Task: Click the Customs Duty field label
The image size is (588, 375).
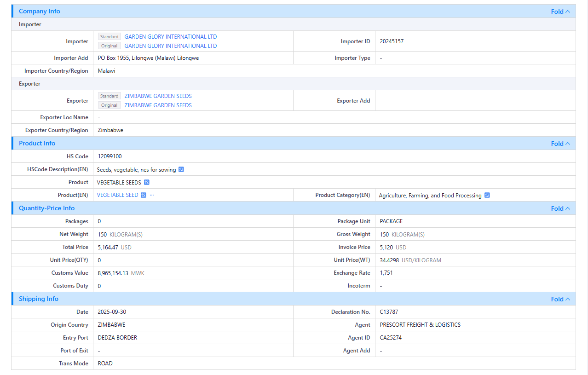Action: [70, 286]
